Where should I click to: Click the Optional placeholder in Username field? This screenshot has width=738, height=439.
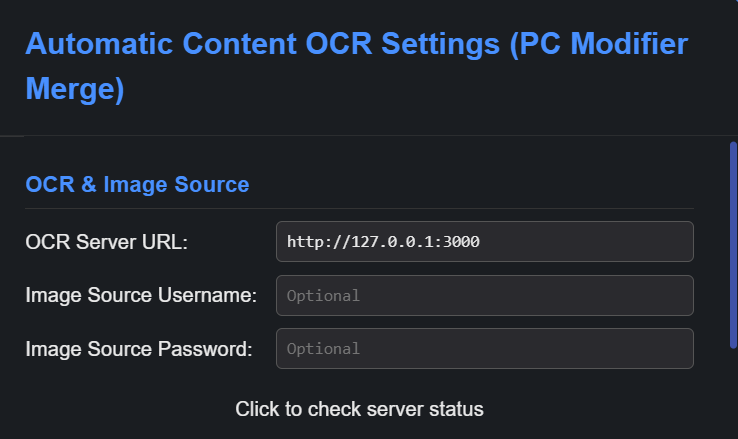tap(323, 296)
